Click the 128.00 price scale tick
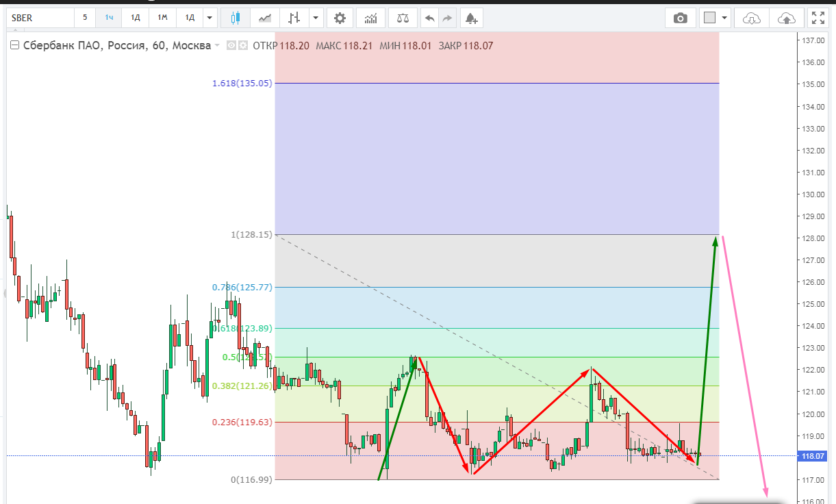The width and height of the screenshot is (836, 504). click(812, 238)
